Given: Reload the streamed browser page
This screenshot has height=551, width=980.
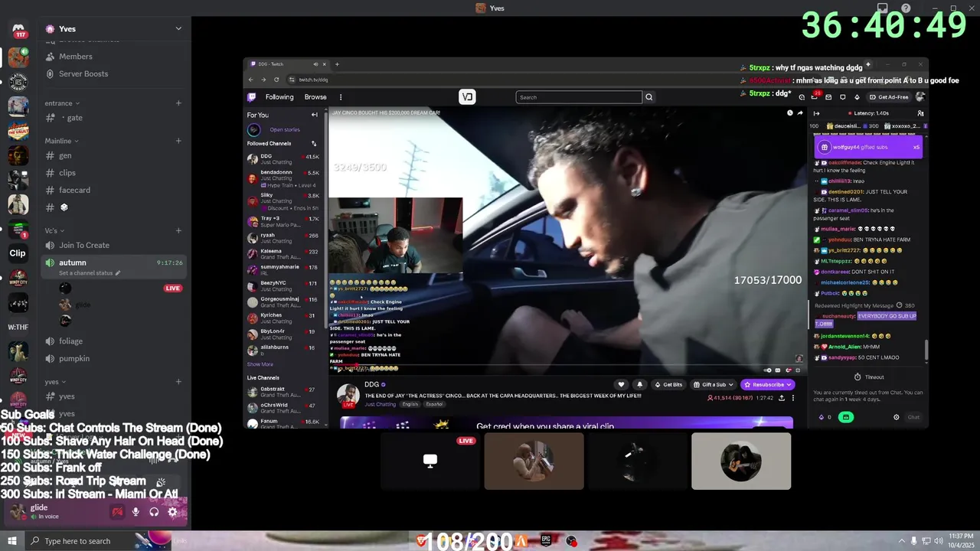Looking at the screenshot, I should click(276, 80).
